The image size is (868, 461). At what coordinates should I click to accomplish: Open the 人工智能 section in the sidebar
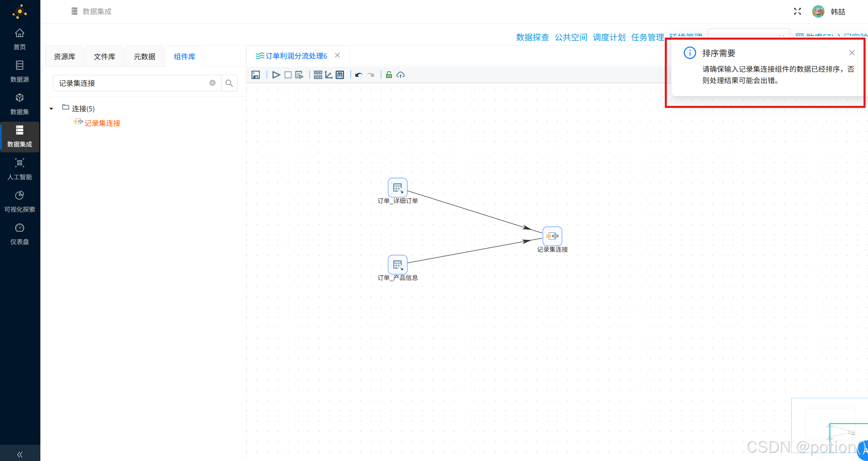pyautogui.click(x=20, y=169)
